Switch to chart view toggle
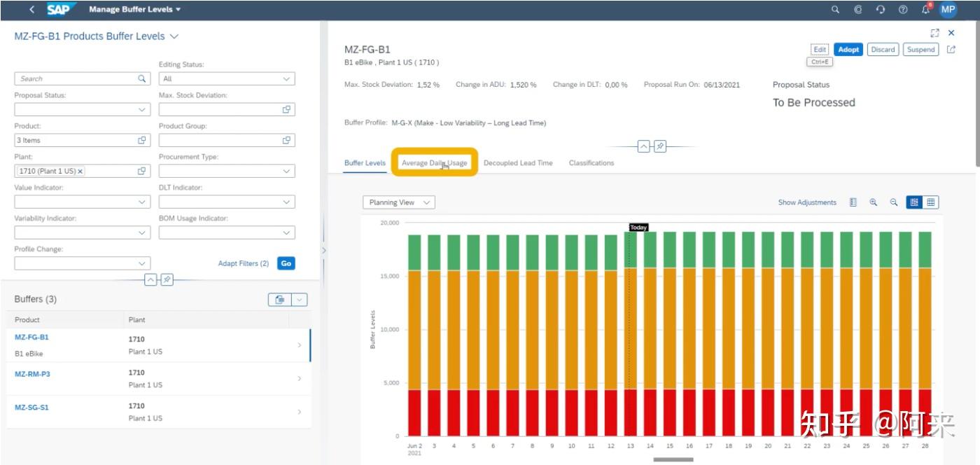This screenshot has height=465, width=980. (914, 202)
